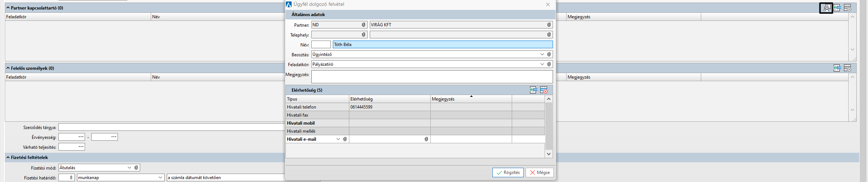Click Megjegyzés header in Partner kapcsolattartó grid
868x182 pixels.
(634, 17)
